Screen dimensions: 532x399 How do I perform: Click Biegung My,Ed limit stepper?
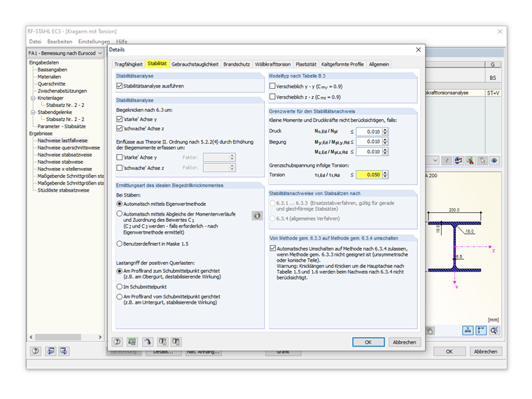[x=385, y=141]
